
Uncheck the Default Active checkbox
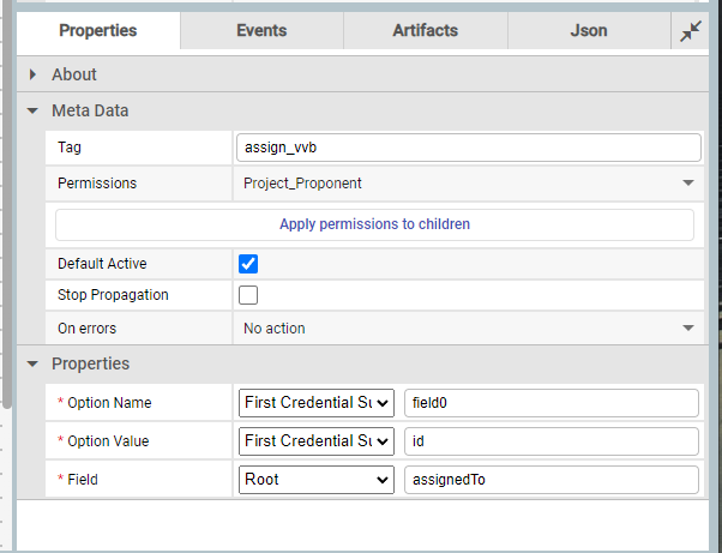[x=249, y=264]
